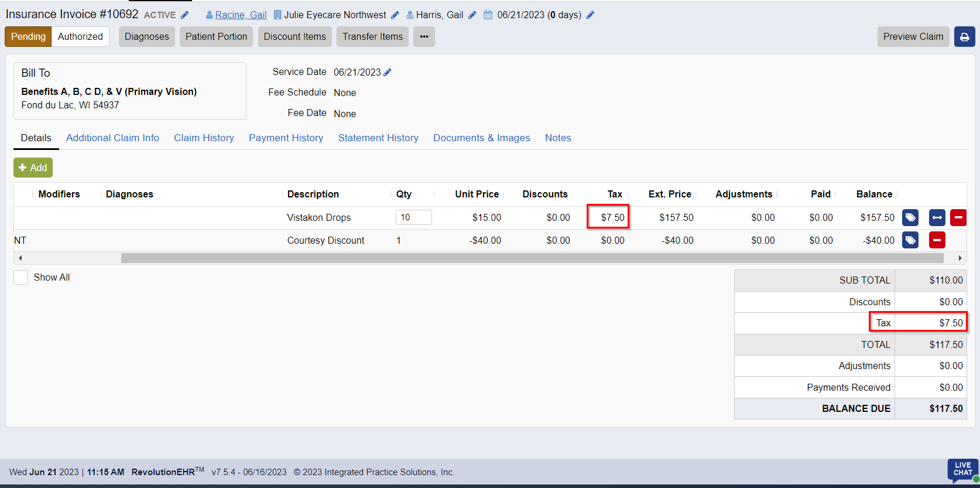Open the Claim History tab

pyautogui.click(x=204, y=138)
